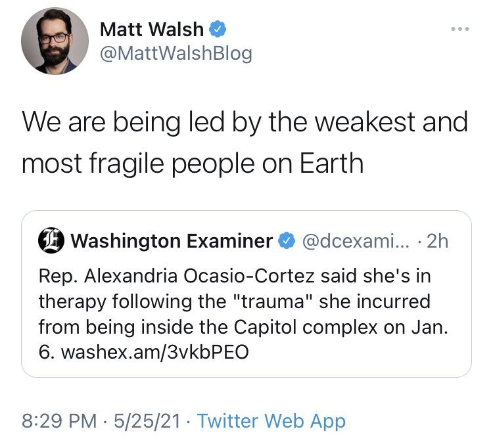Click the blue verified badge next to Matt Walsh
Viewport: 493px width, 448px height.
pos(218,29)
